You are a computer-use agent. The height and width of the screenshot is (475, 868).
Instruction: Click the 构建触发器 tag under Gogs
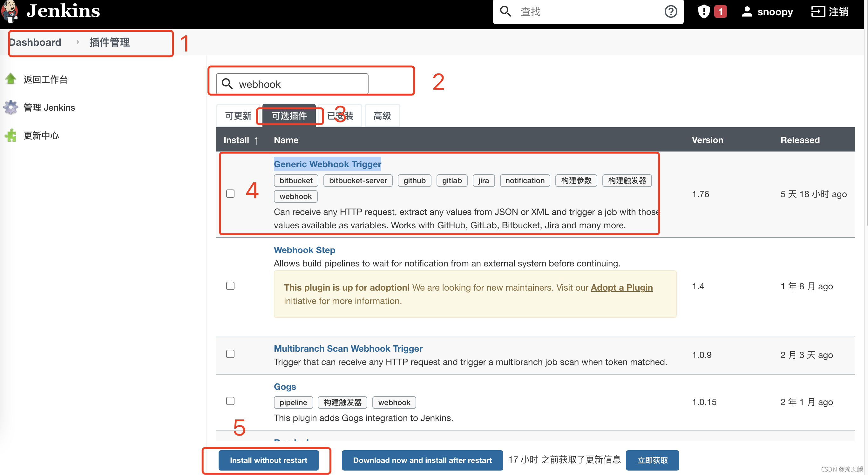coord(342,402)
